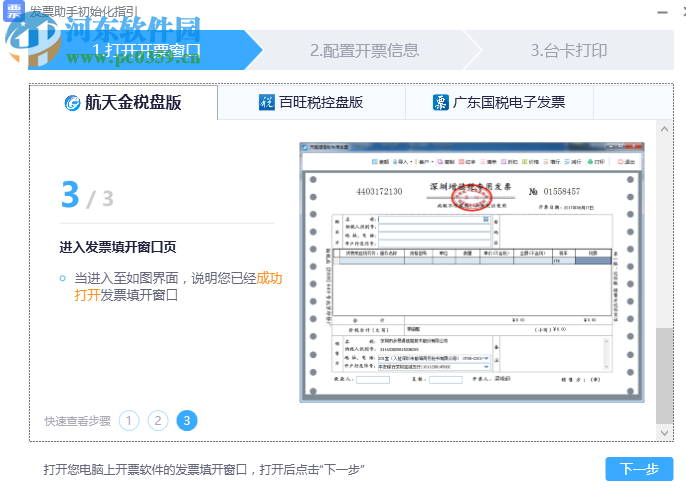Click wizard step 3.台卡打印

pyautogui.click(x=569, y=50)
